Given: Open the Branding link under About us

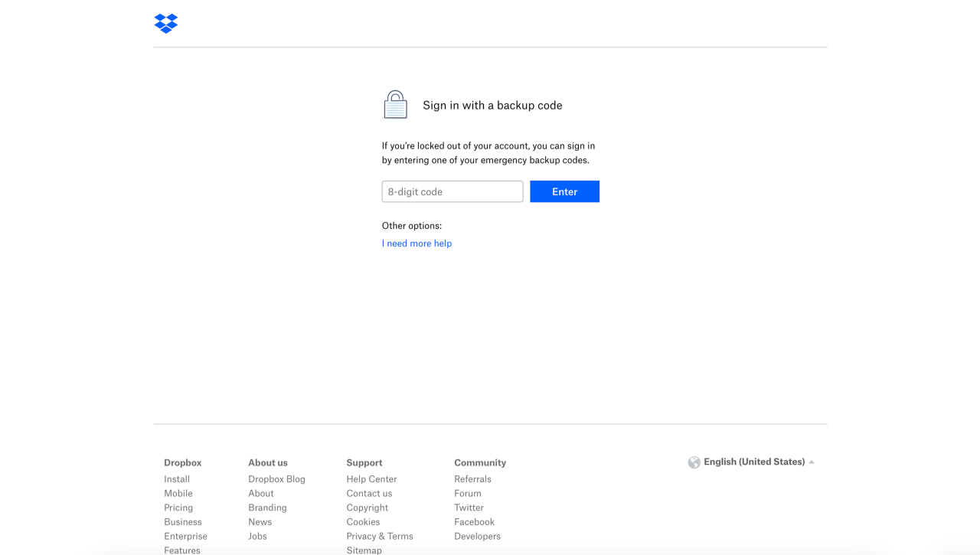Looking at the screenshot, I should point(267,508).
